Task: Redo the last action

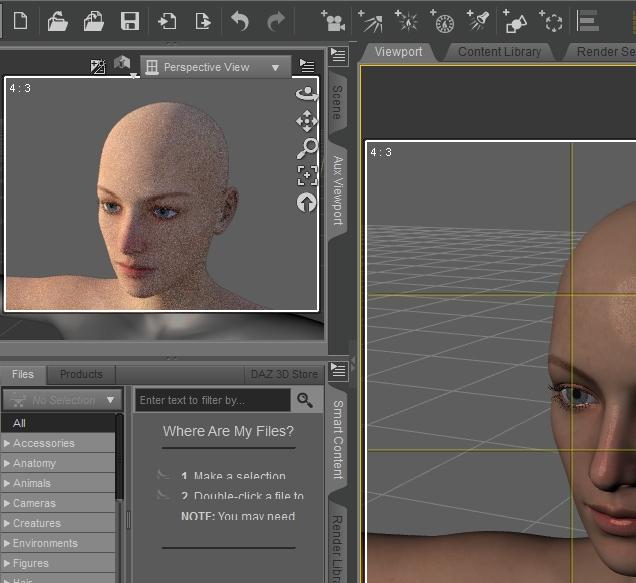Action: point(276,21)
